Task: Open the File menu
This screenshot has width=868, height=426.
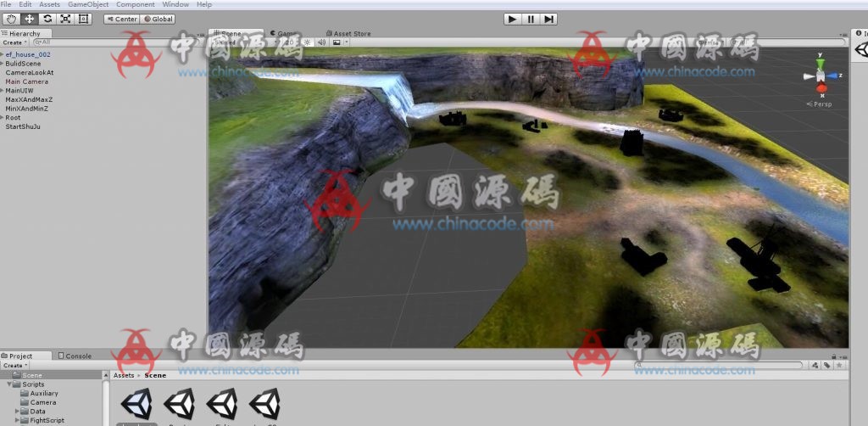Action: tap(6, 4)
